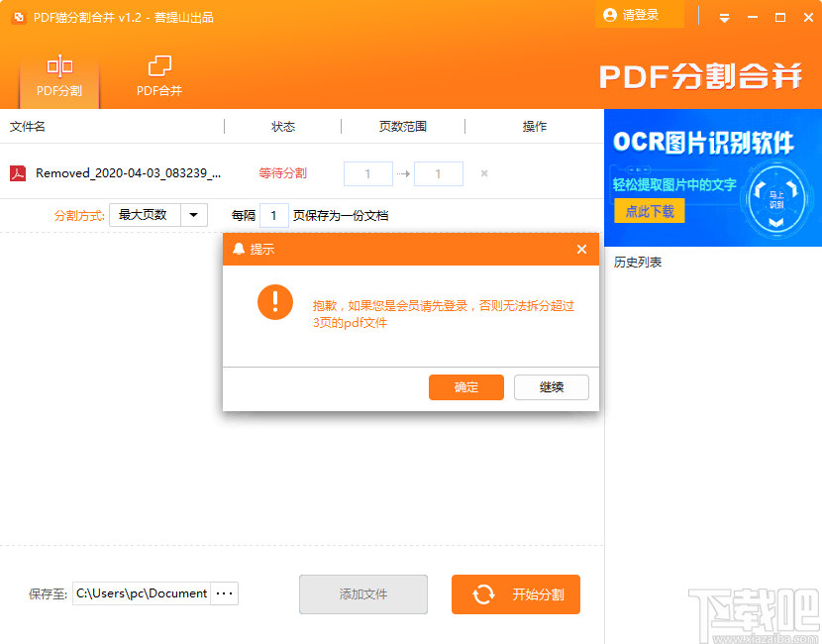Screen dimensions: 822x644
Task: Click the 继续 button in the dialog
Action: pos(551,387)
